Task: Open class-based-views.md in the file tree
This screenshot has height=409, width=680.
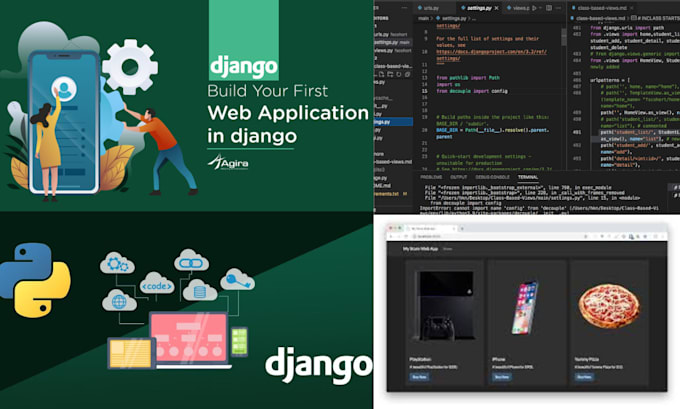Action: pyautogui.click(x=393, y=162)
